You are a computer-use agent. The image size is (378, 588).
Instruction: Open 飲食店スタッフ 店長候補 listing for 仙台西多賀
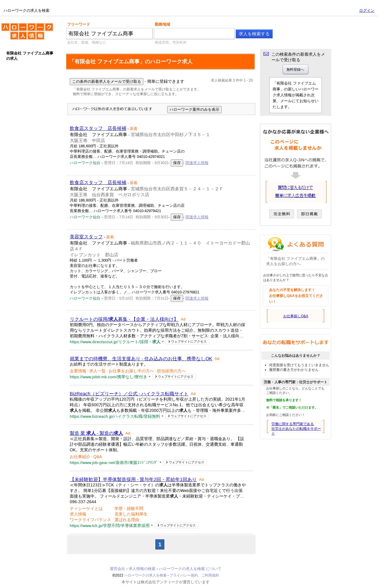pyautogui.click(x=98, y=183)
